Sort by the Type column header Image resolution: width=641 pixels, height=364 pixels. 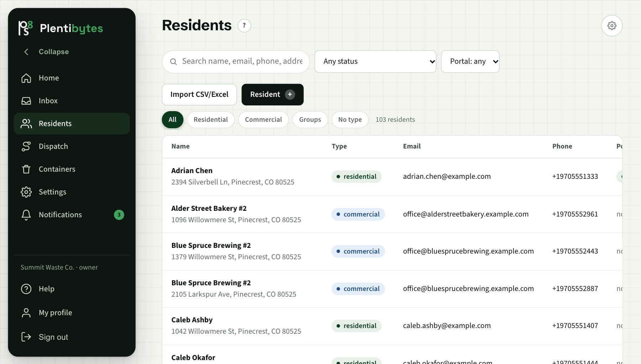(339, 146)
